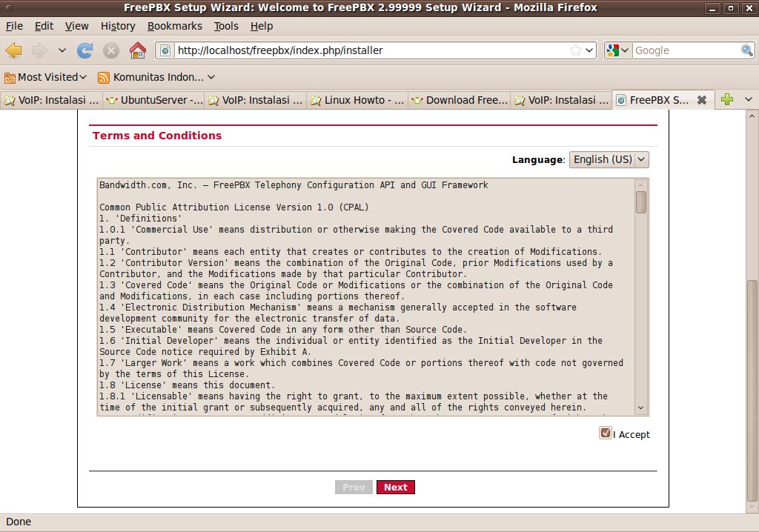Open the Google search engine selector
The width and height of the screenshot is (759, 532).
(617, 50)
